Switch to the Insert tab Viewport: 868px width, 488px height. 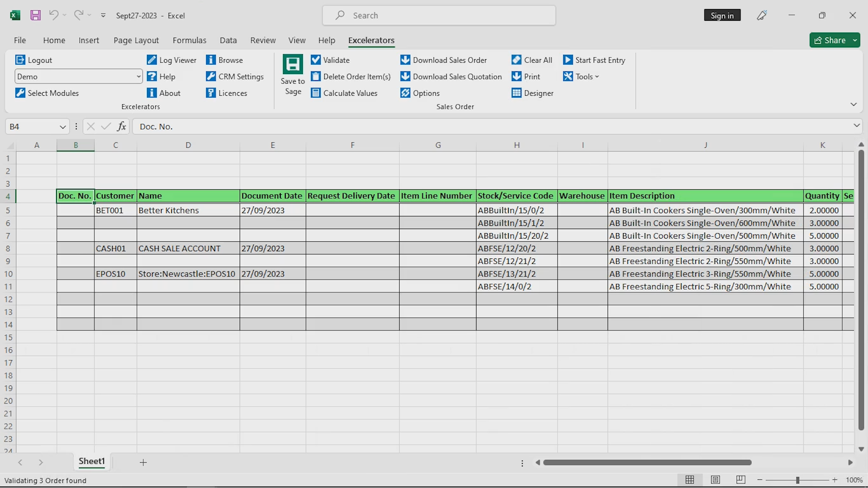click(89, 40)
